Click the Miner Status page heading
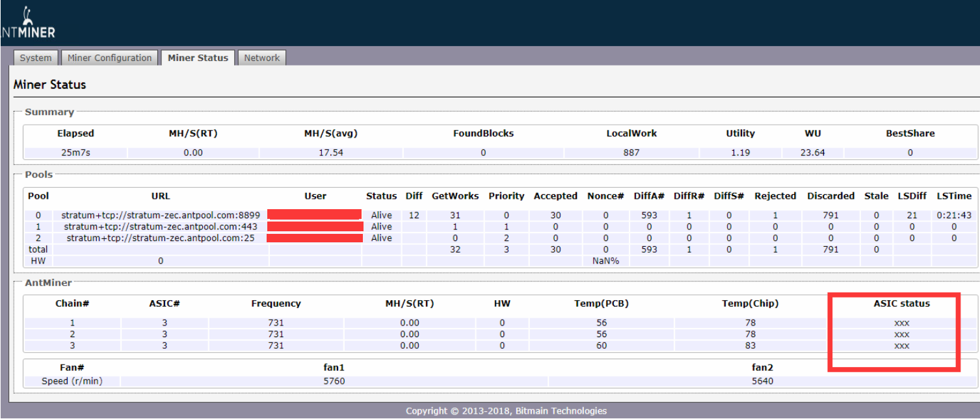 [x=49, y=84]
